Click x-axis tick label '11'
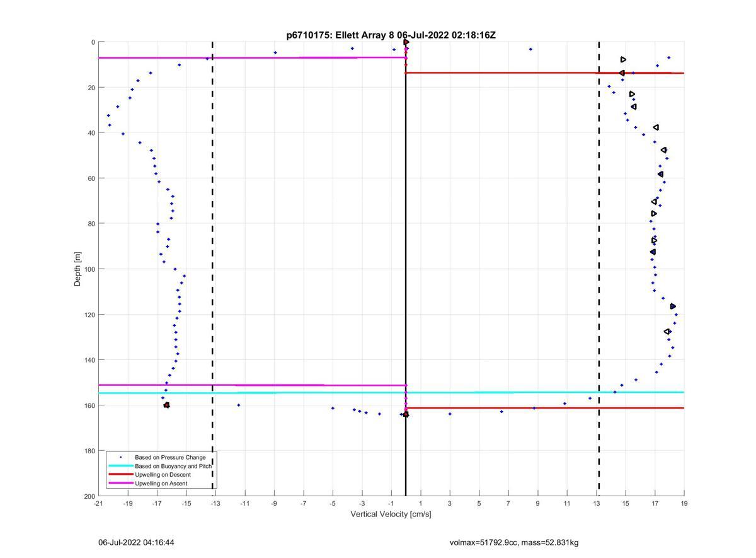Image resolution: width=756 pixels, height=558 pixels. [x=567, y=503]
